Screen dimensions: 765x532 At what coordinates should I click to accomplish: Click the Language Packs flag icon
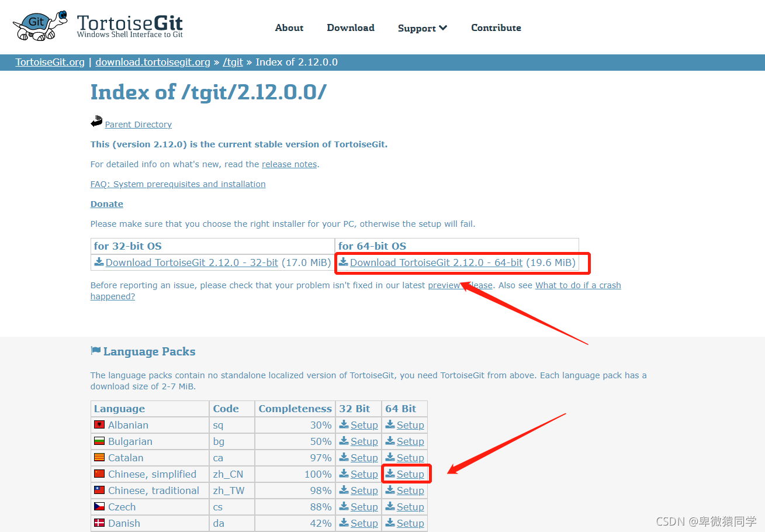96,351
